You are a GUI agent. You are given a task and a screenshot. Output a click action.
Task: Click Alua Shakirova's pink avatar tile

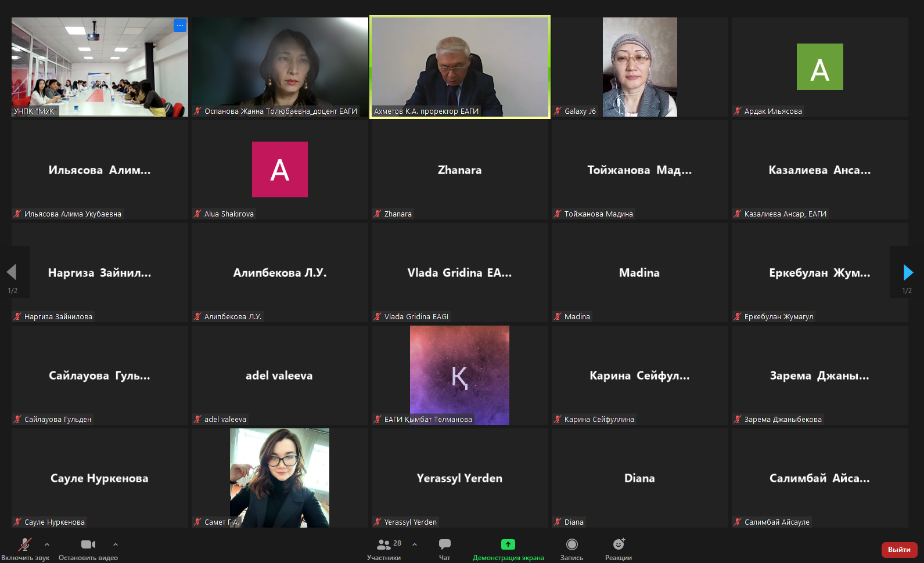[280, 169]
